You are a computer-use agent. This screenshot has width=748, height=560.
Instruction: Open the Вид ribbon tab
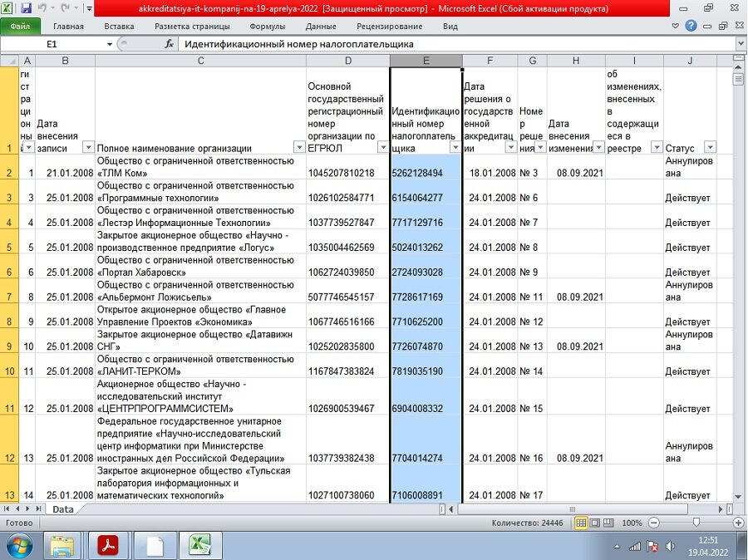pyautogui.click(x=450, y=27)
